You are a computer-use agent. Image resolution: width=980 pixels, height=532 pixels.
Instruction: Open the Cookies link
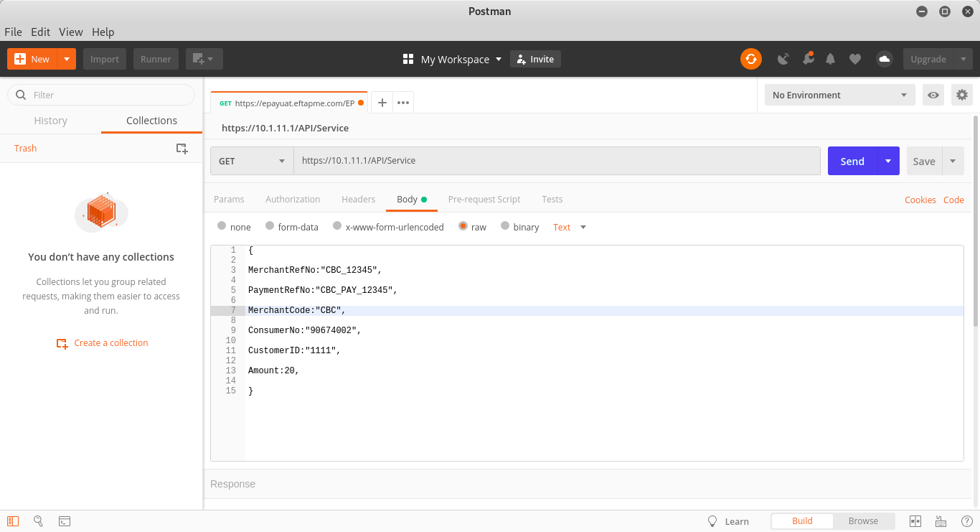pos(920,200)
